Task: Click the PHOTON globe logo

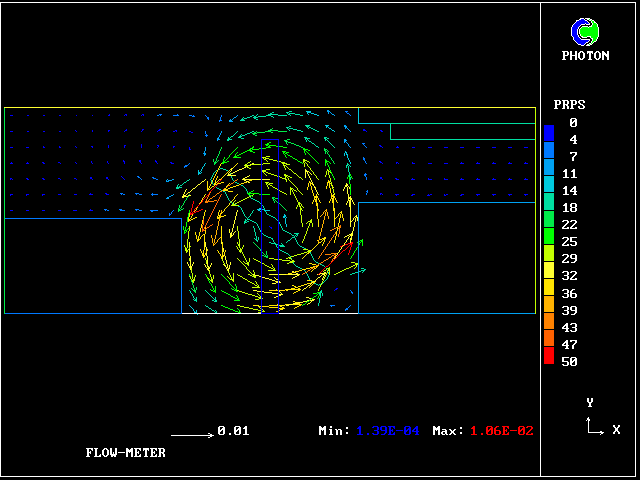Action: 585,32
